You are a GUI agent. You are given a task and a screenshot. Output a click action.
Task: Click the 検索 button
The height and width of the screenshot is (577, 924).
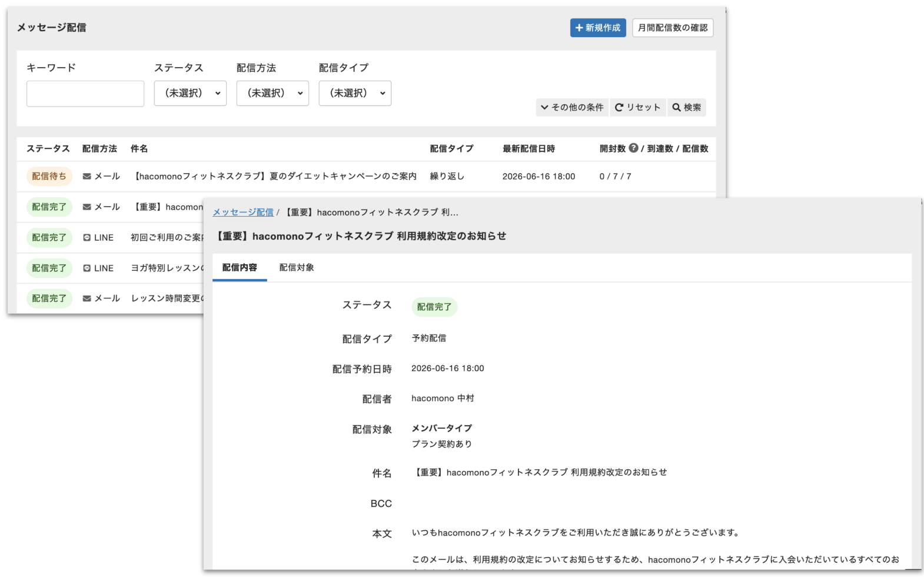pos(687,107)
